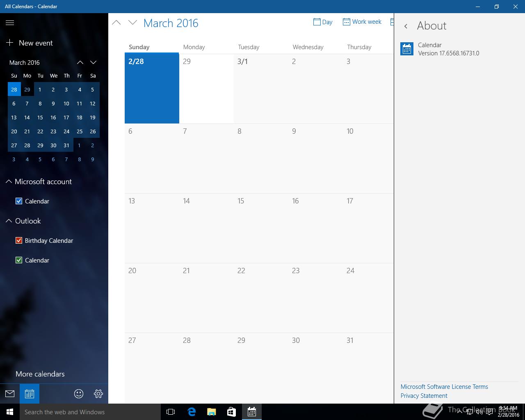
Task: Open Microsoft Software License Terms link
Action: click(444, 387)
